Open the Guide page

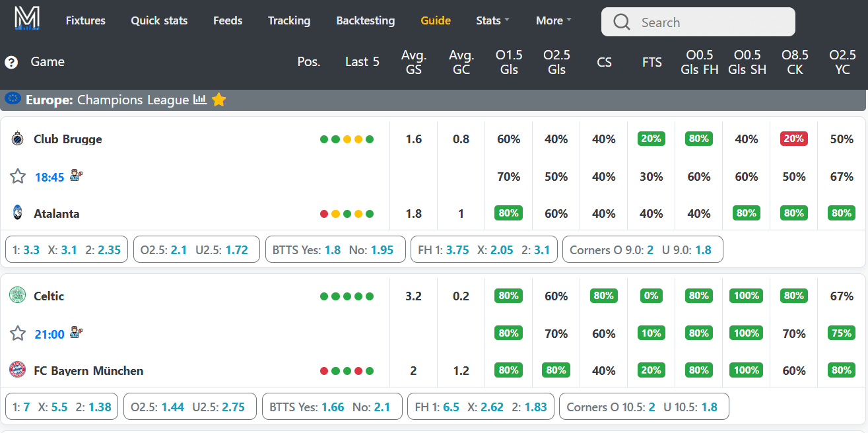click(x=436, y=20)
